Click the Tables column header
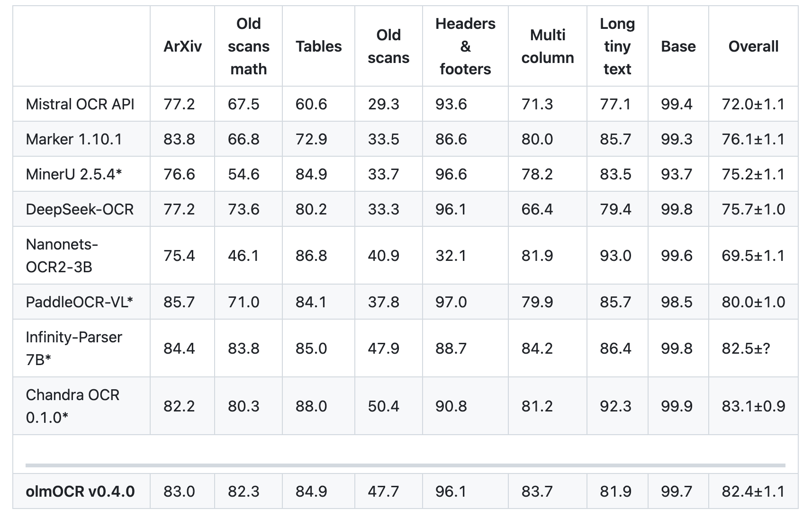Image resolution: width=812 pixels, height=518 pixels. click(318, 46)
